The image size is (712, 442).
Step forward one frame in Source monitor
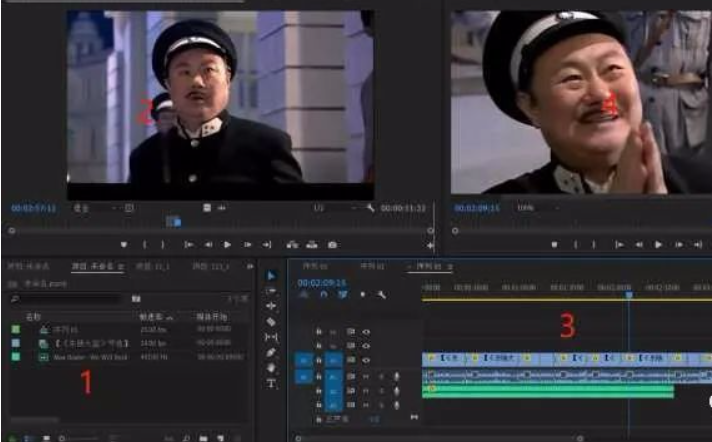pos(247,245)
